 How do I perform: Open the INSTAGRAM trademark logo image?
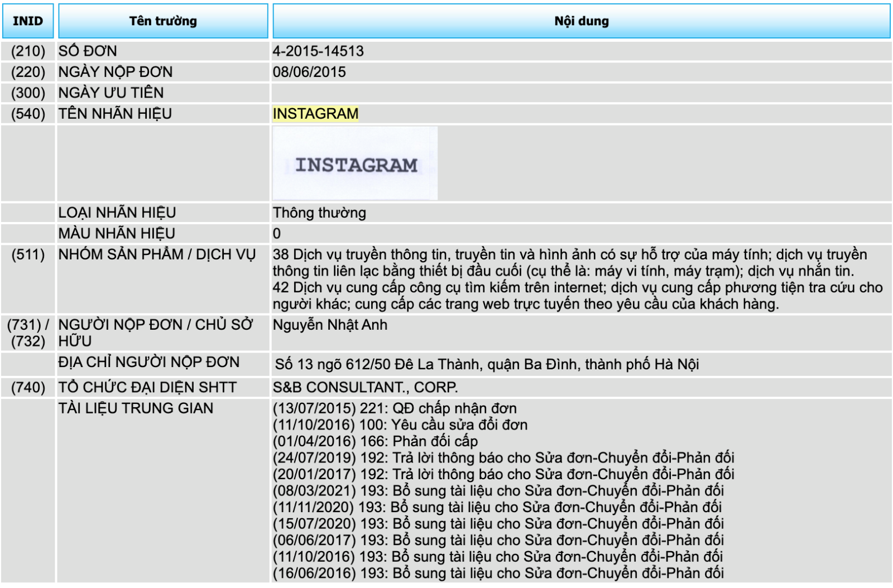click(x=355, y=163)
